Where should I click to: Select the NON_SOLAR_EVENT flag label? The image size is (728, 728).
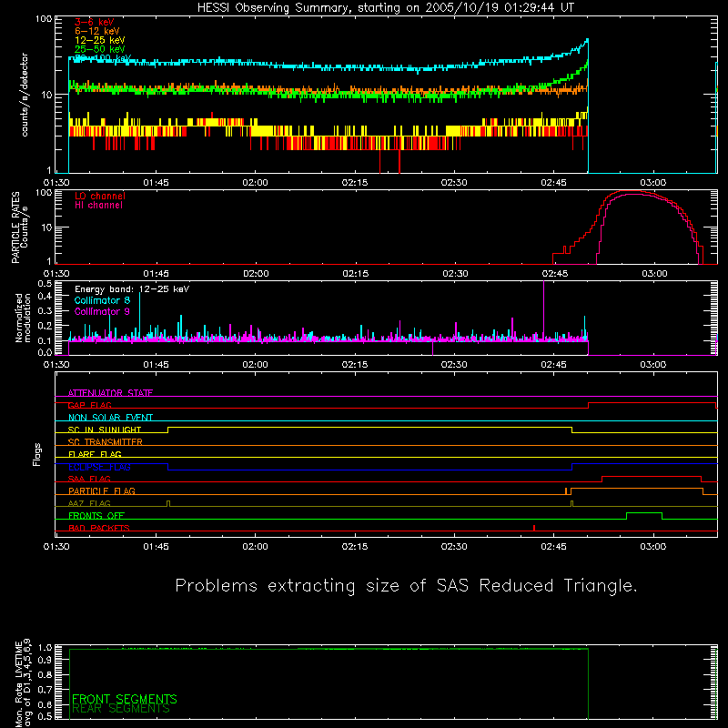coord(110,418)
